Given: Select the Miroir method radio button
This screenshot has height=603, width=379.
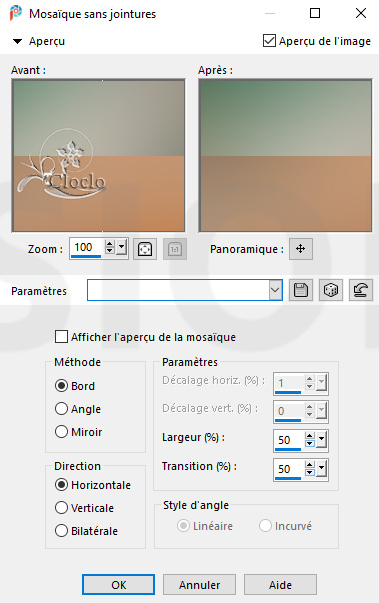Looking at the screenshot, I should [62, 431].
